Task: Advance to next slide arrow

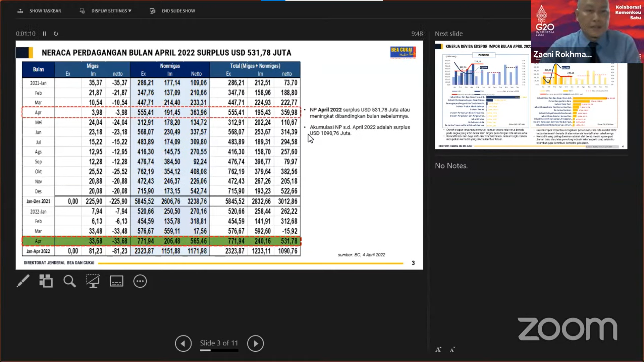Action: coord(255,344)
